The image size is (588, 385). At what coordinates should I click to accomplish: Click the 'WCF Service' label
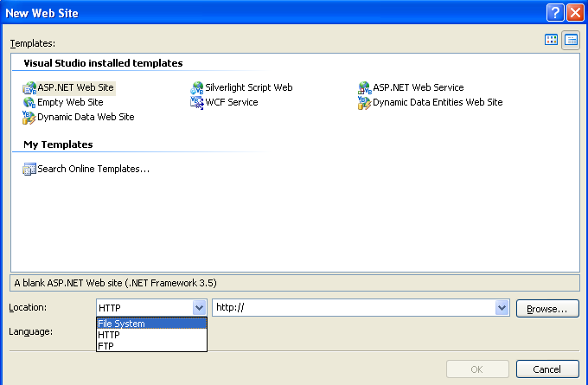(x=232, y=102)
